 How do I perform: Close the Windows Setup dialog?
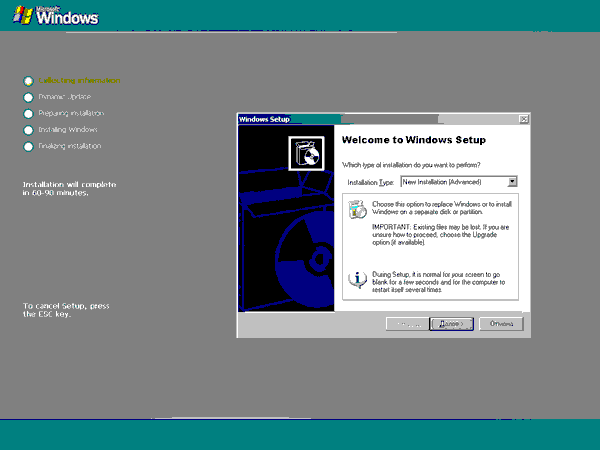[523, 119]
